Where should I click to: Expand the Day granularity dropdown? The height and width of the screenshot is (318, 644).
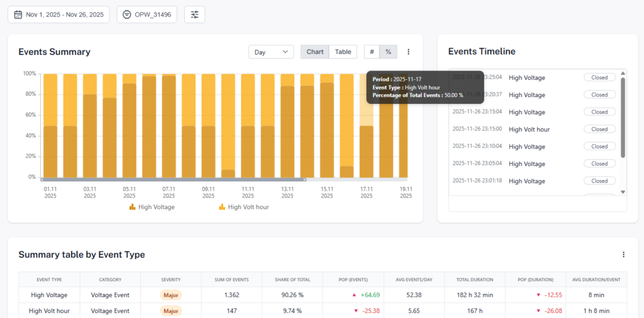(271, 52)
